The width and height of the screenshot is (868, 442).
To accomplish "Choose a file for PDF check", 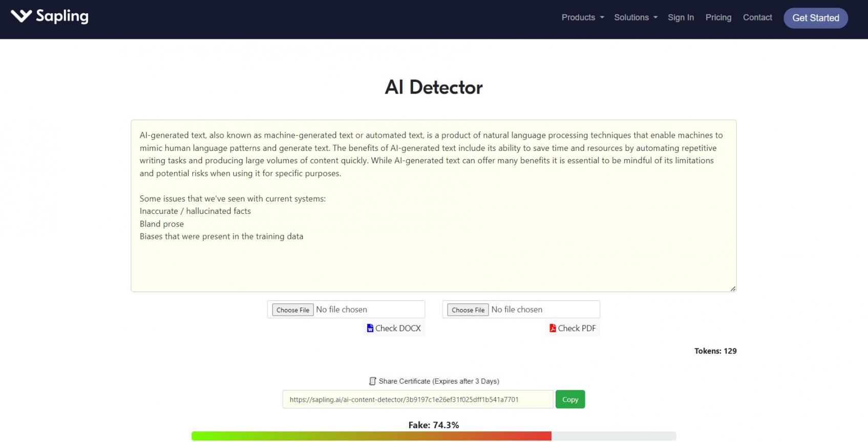I will [468, 310].
